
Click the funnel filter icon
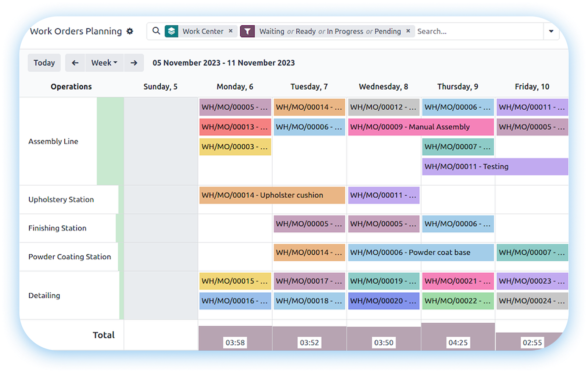[x=247, y=32]
